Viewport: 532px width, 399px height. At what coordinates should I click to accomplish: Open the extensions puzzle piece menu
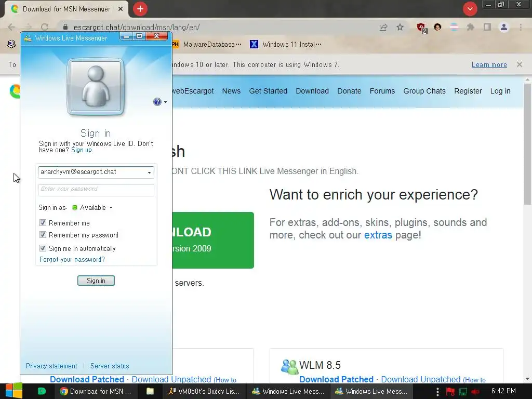pyautogui.click(x=470, y=27)
